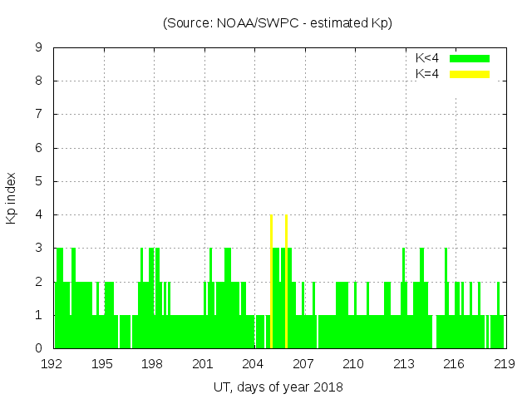Screen dimensions: 532x399
Task: Click the x-axis tick label 198
Action: point(153,363)
